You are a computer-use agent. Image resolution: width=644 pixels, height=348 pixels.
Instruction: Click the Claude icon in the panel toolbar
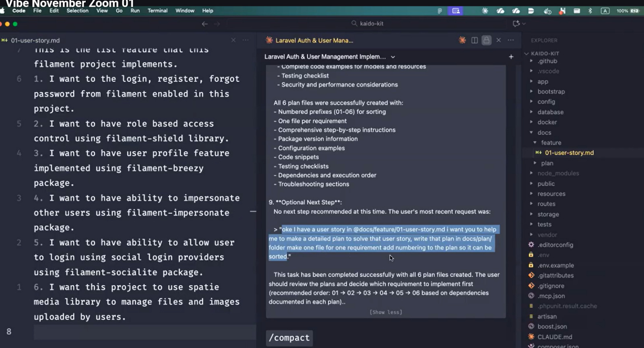tap(462, 40)
